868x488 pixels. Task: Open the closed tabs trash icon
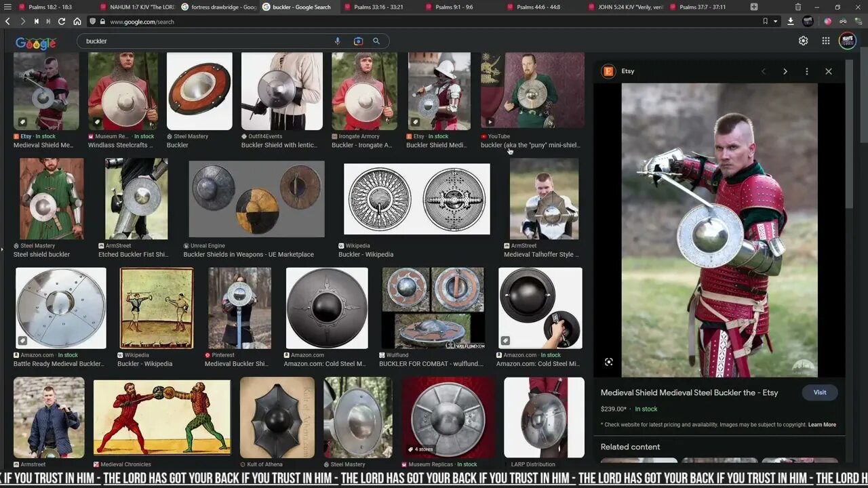(797, 7)
